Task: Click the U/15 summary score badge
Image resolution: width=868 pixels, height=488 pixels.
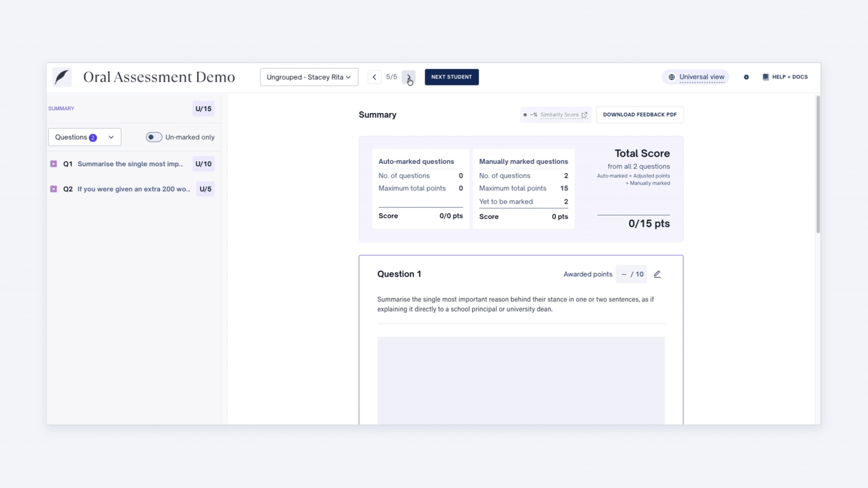Action: tap(203, 108)
